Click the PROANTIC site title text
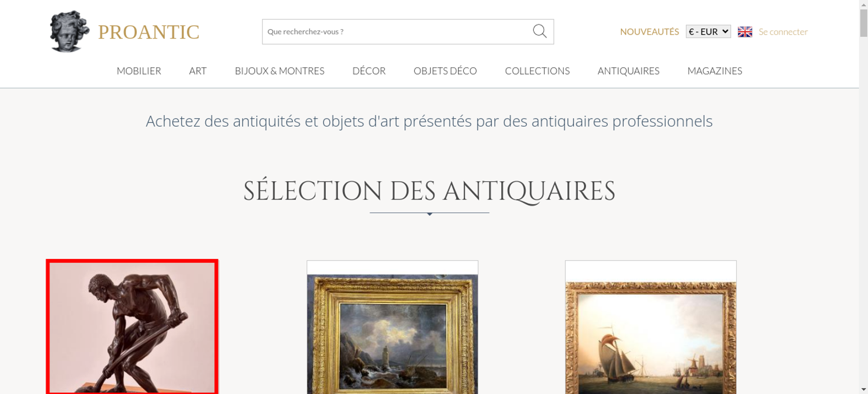This screenshot has height=394, width=868. [148, 32]
